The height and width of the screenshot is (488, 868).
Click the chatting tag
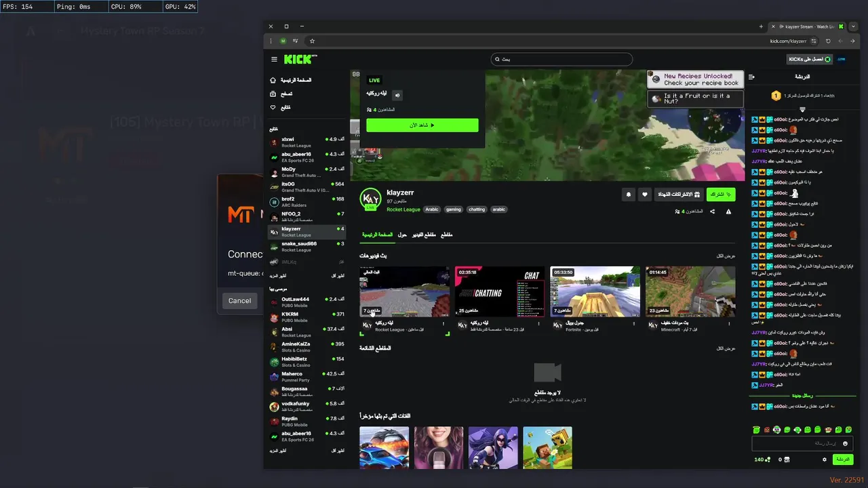[477, 209]
